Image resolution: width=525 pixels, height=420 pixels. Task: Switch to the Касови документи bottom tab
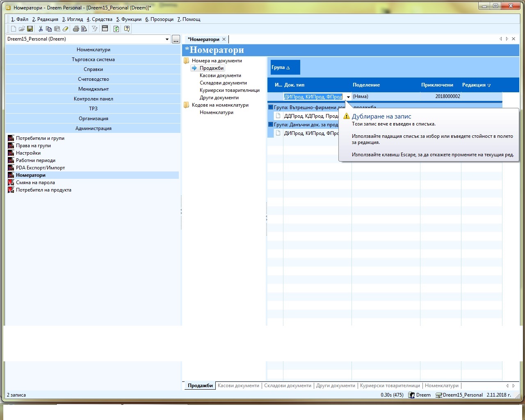pos(238,386)
